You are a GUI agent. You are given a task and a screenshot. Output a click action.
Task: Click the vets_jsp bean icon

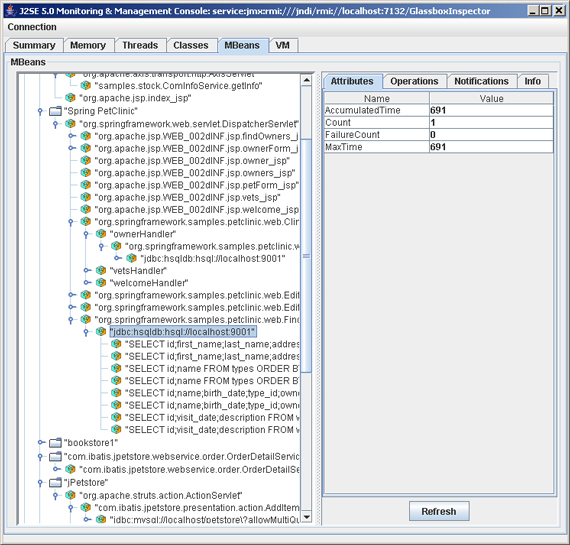(x=86, y=197)
